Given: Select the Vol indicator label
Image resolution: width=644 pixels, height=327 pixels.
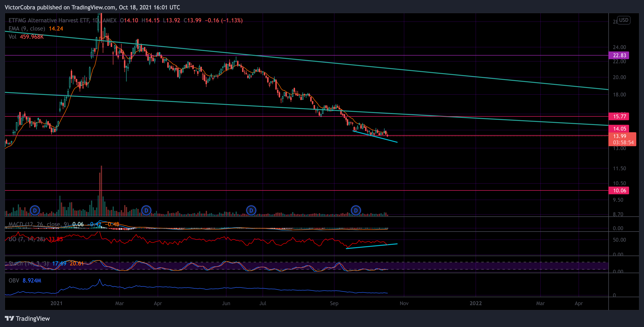Looking at the screenshot, I should pos(12,37).
